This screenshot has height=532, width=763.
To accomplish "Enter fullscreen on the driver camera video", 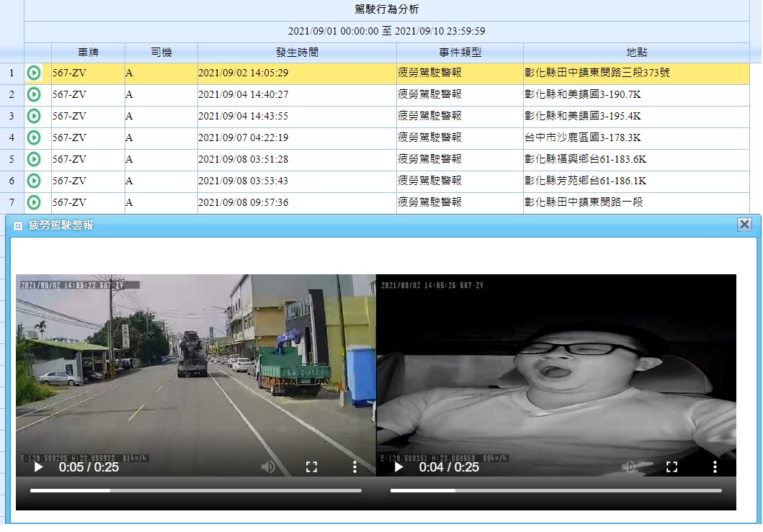I will point(671,467).
